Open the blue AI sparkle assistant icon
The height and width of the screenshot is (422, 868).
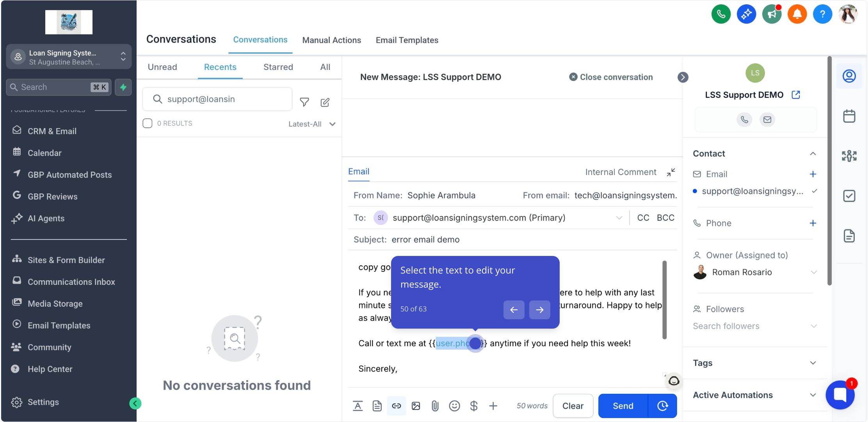(x=746, y=14)
